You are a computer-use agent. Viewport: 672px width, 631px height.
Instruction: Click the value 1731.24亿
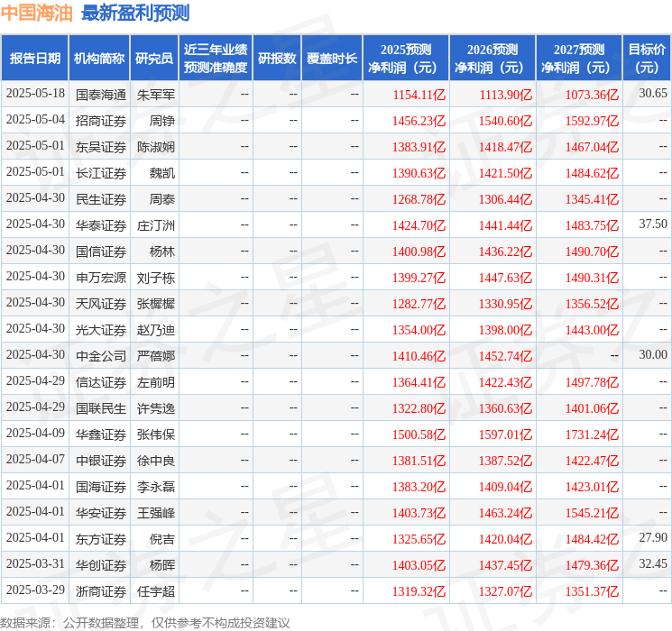click(592, 434)
